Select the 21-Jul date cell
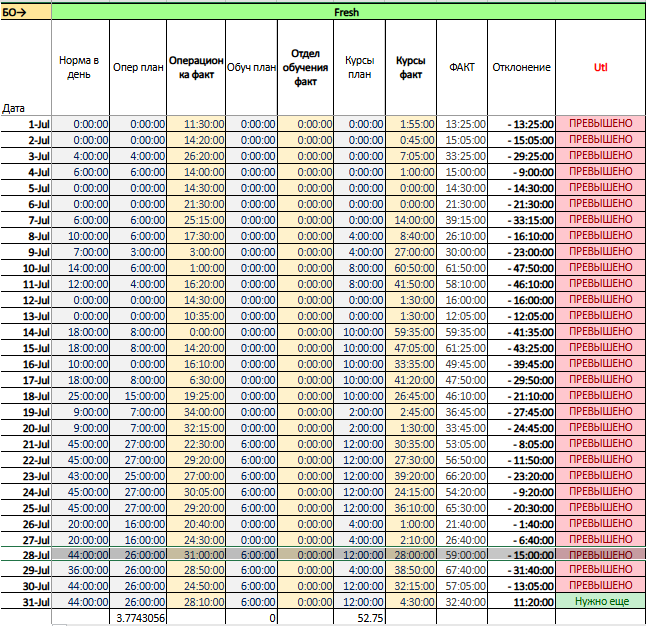Screen dimensions: 646x626 26,444
